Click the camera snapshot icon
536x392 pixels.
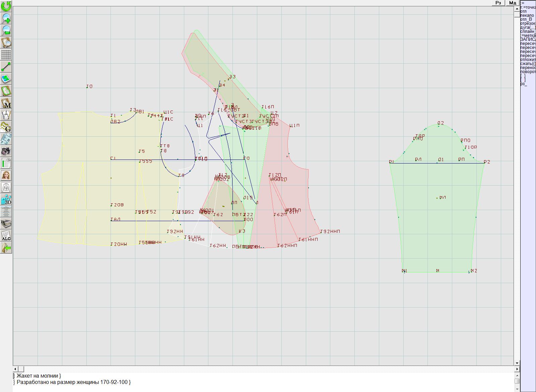tap(6, 151)
